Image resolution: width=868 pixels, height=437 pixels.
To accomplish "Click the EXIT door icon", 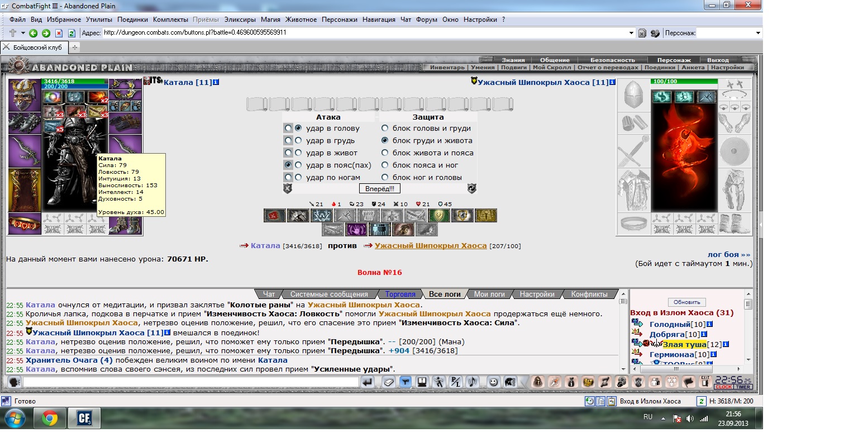I will (705, 382).
